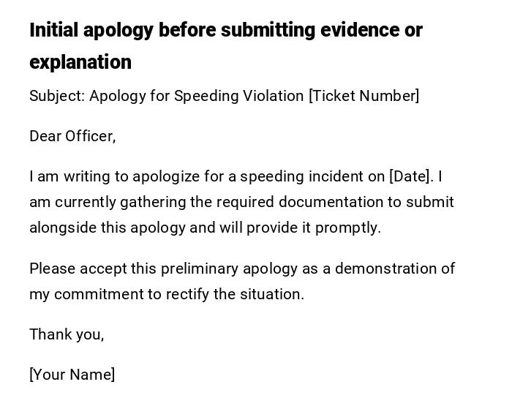The image size is (512, 420).
Task: Select the [Your Name] placeholder
Action: tap(72, 375)
